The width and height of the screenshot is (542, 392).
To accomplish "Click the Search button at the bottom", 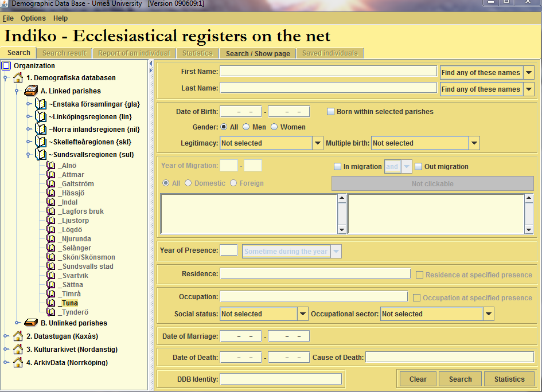I will click(460, 379).
